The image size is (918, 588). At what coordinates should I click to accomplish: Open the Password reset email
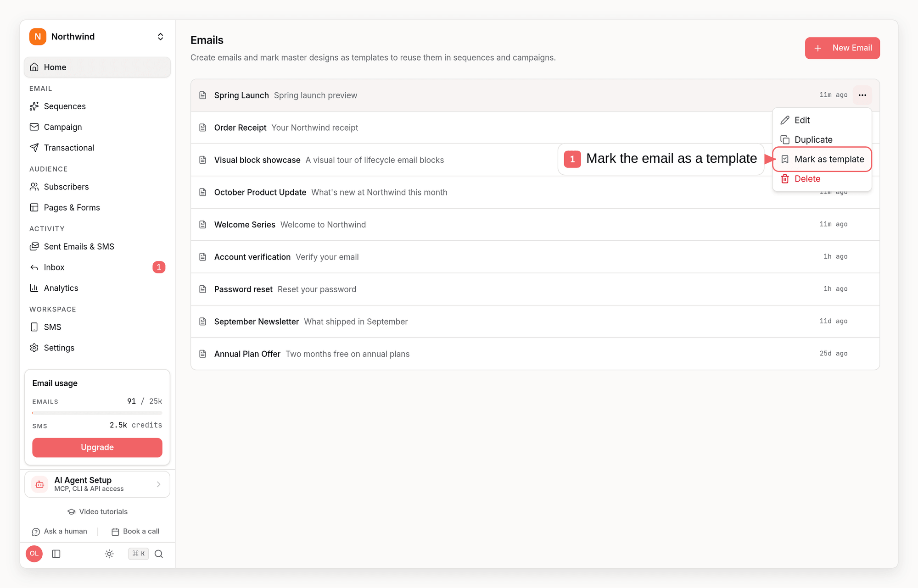(535, 289)
